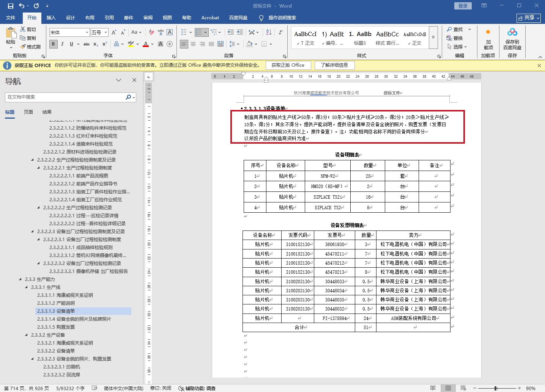The width and height of the screenshot is (545, 392).
Task: Go to heading 2.3.3.1.4 设备全貌的照片及铭牌照片
Action: coord(74,319)
